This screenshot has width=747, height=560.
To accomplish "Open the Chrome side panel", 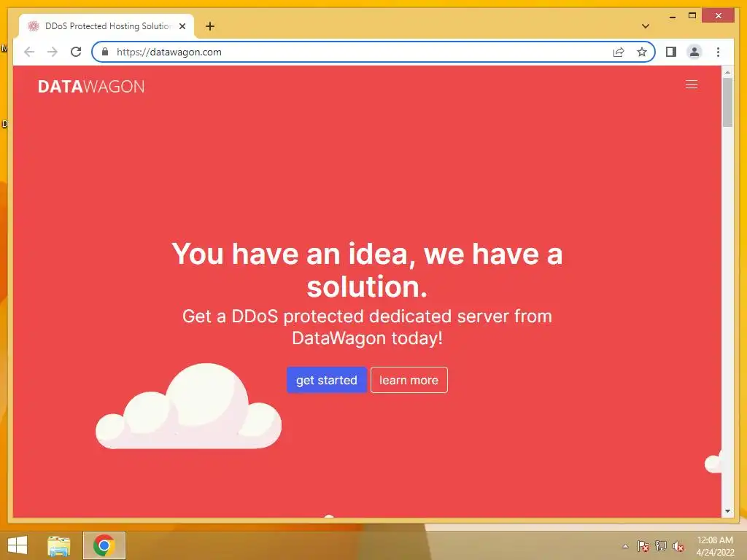I will (671, 52).
